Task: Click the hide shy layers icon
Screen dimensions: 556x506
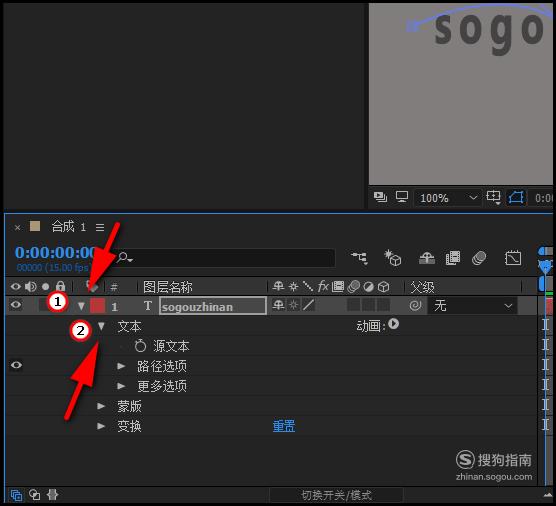Action: coord(427,258)
